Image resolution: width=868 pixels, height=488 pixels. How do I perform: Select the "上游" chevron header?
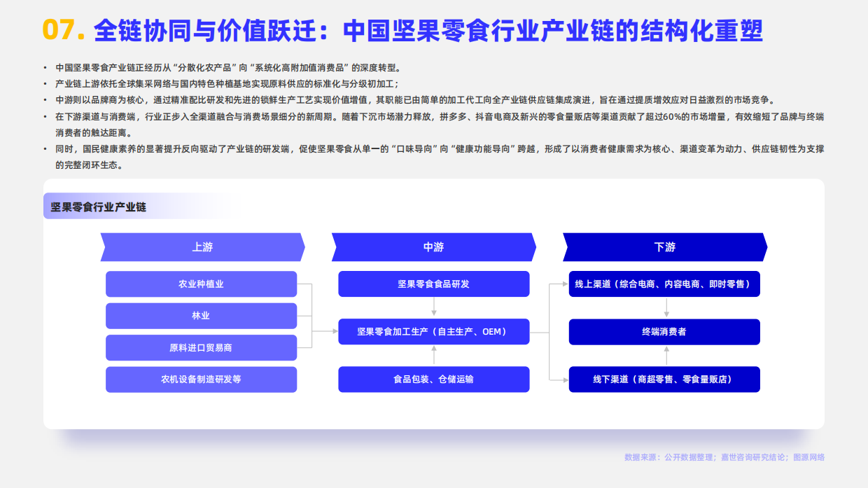(x=202, y=247)
